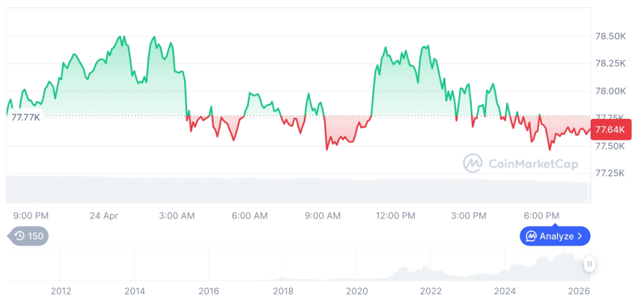Click the CoinMarketCap icon inside the Analyze button
Viewport: 644px width, 300px height.
click(x=531, y=236)
